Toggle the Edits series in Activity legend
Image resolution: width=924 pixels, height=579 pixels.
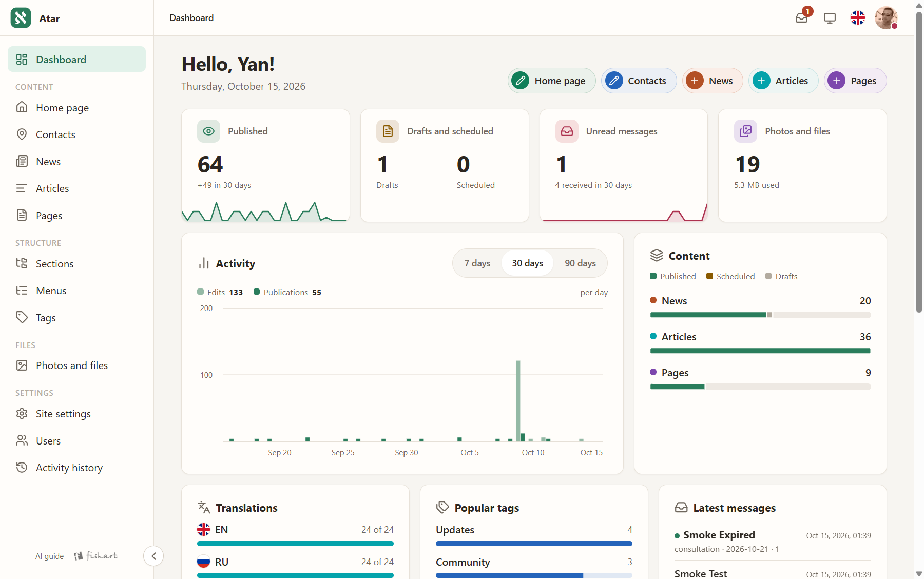pos(220,292)
